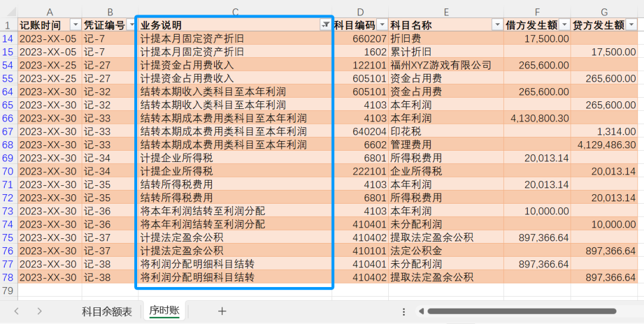Viewport: 644px width, 324px height.
Task: Open the 科目编码 filter dropdown
Action: coord(382,26)
